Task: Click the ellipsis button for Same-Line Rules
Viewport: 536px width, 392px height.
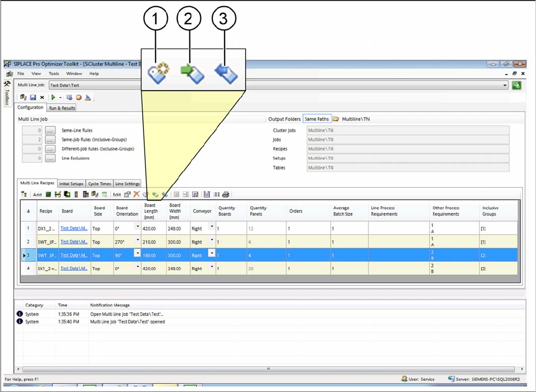Action: point(50,130)
